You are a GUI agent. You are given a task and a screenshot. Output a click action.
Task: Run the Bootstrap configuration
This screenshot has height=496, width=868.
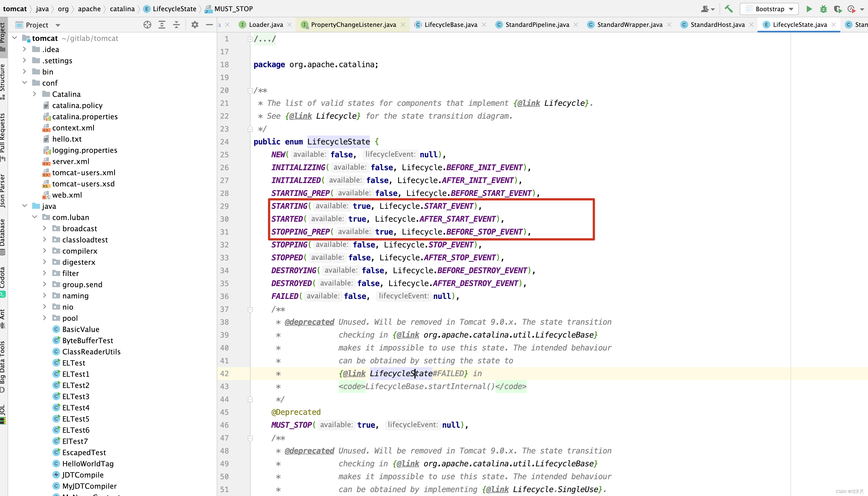tap(809, 9)
